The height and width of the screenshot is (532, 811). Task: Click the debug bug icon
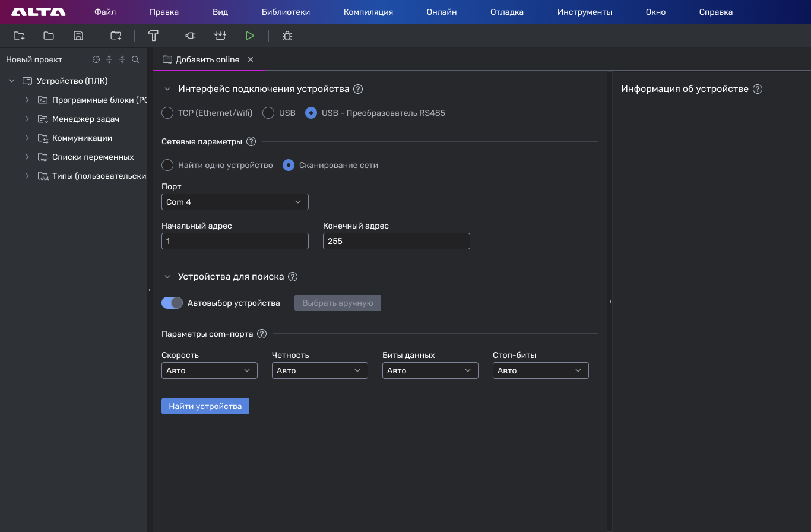tap(287, 36)
